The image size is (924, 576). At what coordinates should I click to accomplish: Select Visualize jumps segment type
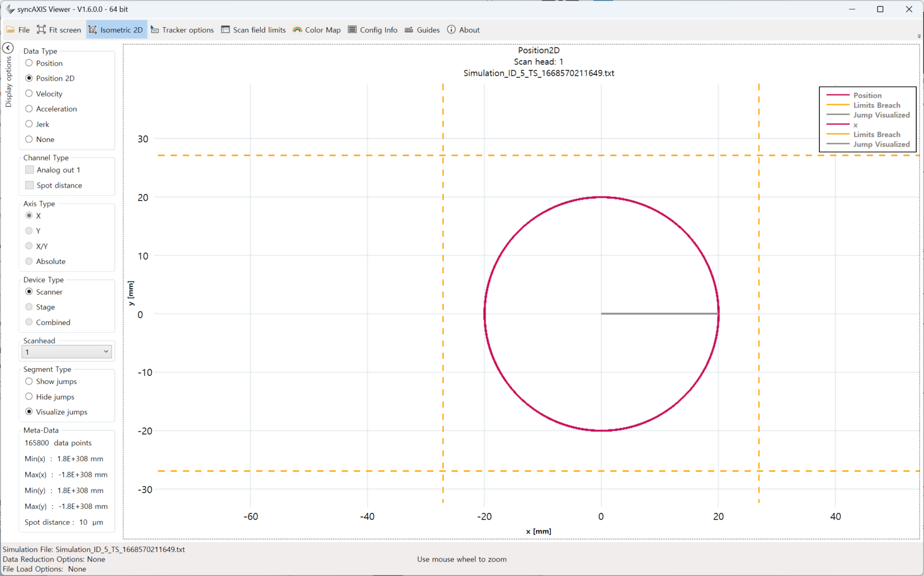[29, 412]
